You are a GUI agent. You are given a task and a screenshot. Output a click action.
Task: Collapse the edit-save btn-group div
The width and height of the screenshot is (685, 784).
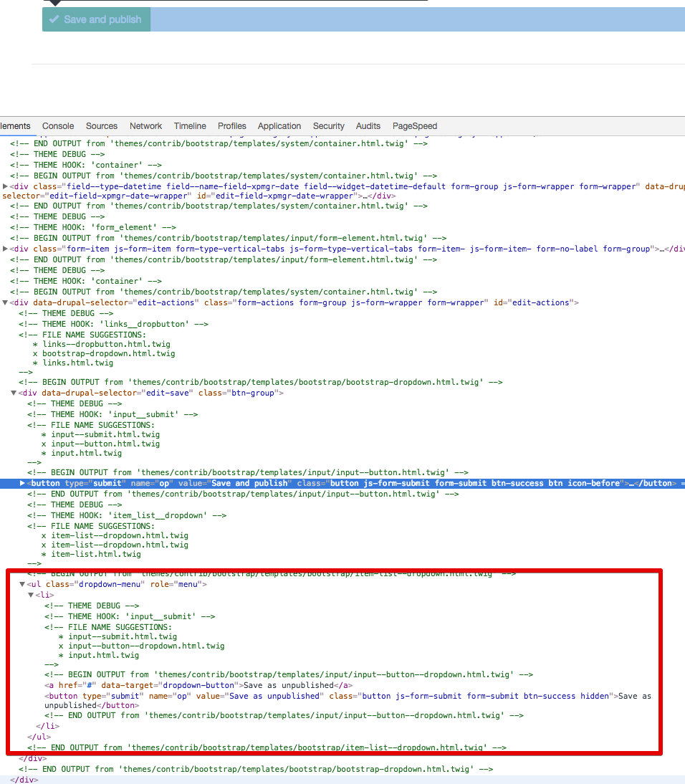[14, 393]
